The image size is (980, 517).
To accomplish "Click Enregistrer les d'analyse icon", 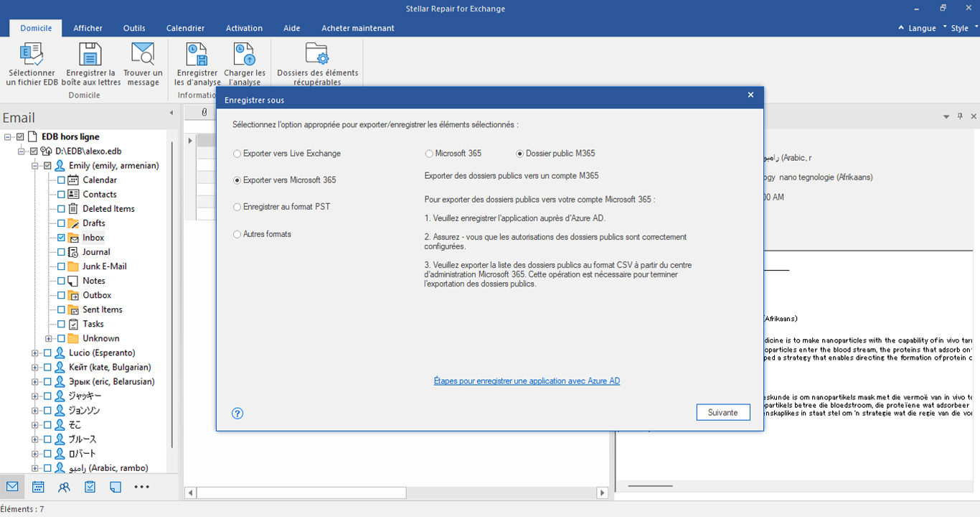I will (197, 55).
